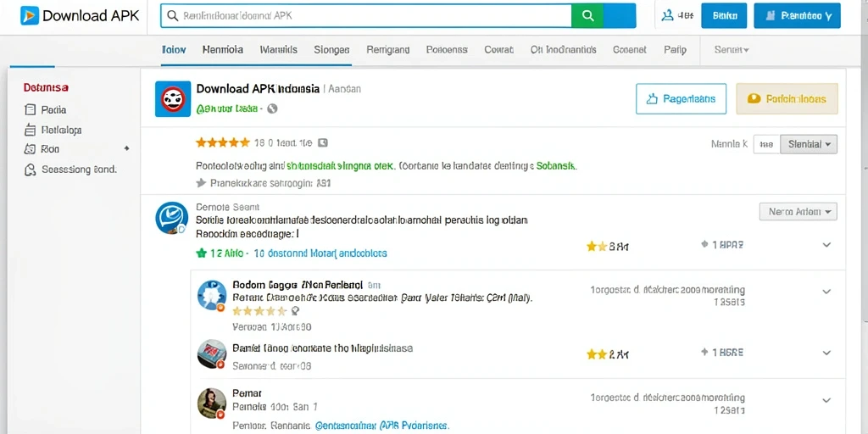Select the Coenet tab

tap(630, 50)
